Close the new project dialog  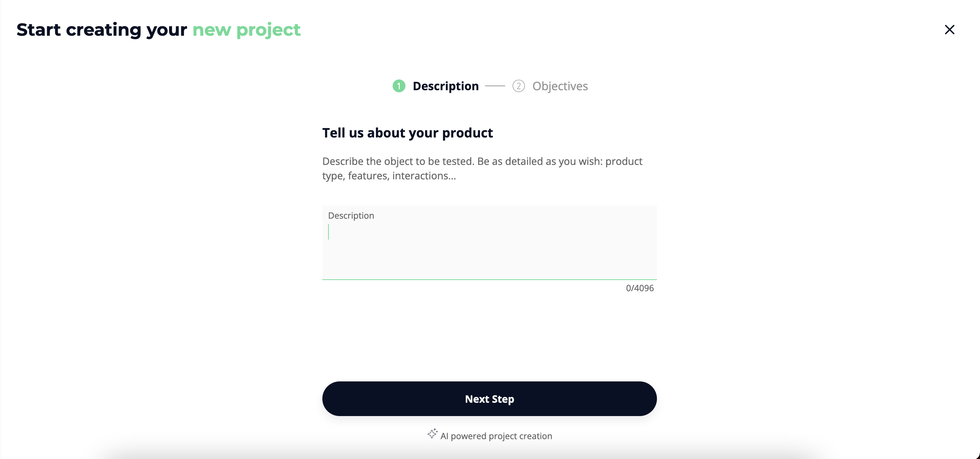[x=949, y=30]
